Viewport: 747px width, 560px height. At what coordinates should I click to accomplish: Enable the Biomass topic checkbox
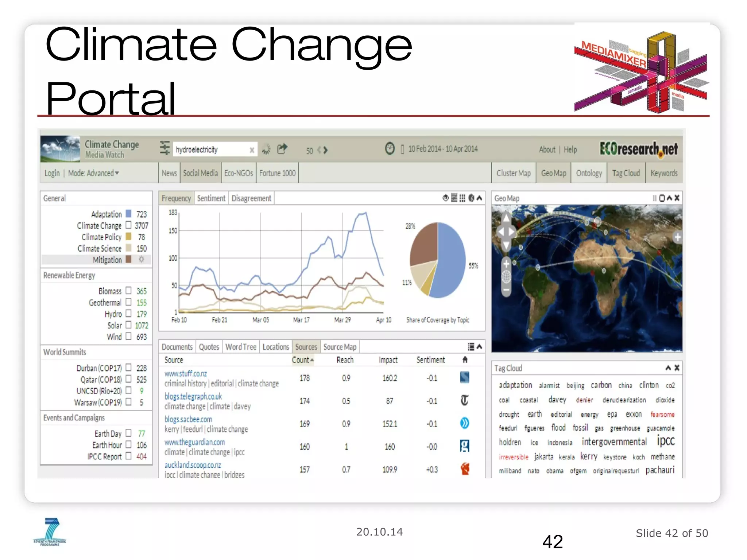[128, 291]
